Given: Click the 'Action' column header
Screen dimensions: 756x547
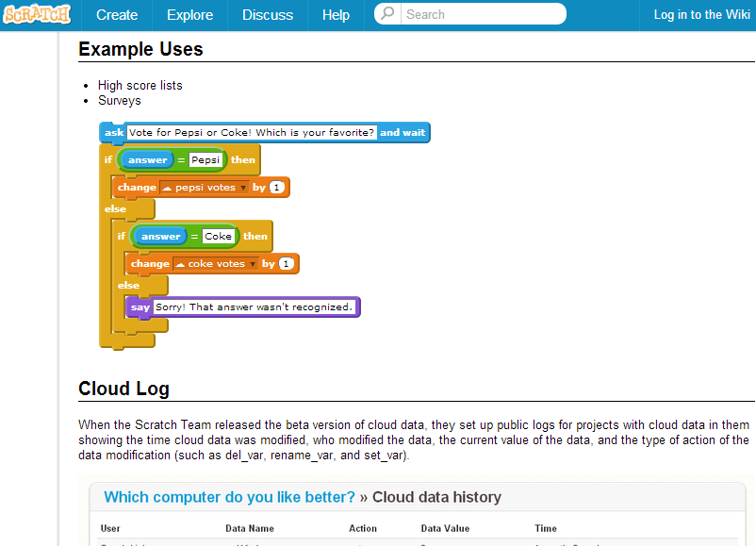Looking at the screenshot, I should coord(363,528).
